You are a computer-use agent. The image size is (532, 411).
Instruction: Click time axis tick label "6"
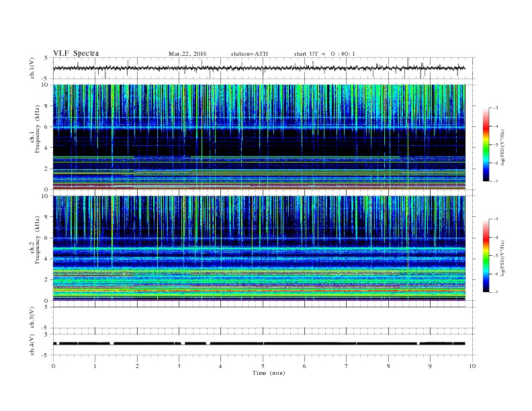[304, 366]
